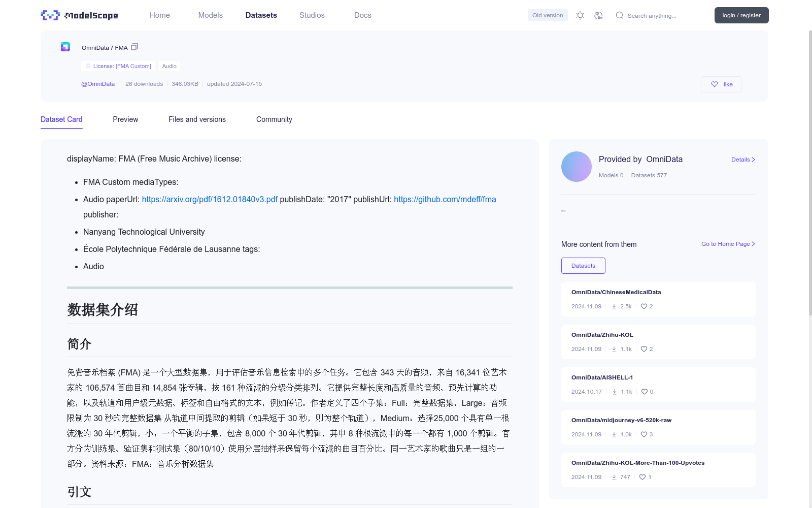The width and height of the screenshot is (812, 508).
Task: Click the License FMA Custom tag
Action: point(118,66)
